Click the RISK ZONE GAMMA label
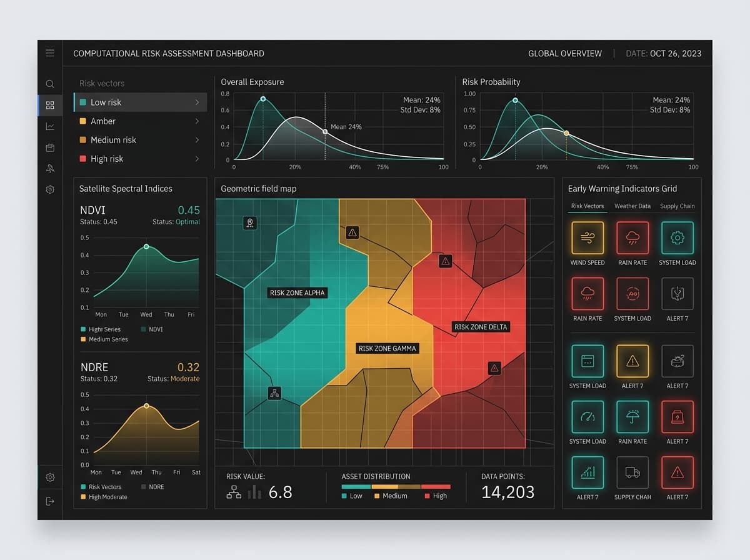This screenshot has height=560, width=750. [387, 348]
